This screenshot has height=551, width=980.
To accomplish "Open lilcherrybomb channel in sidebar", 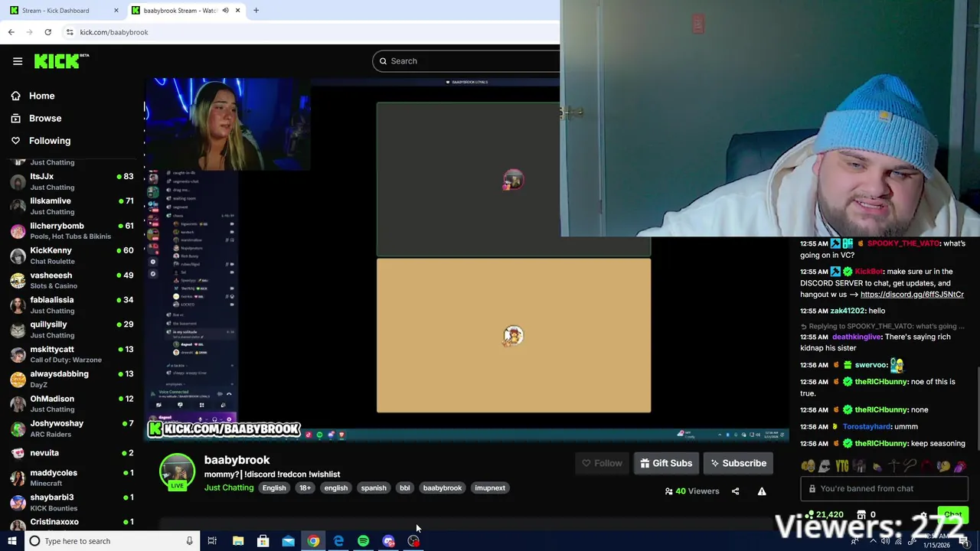I will [x=72, y=230].
